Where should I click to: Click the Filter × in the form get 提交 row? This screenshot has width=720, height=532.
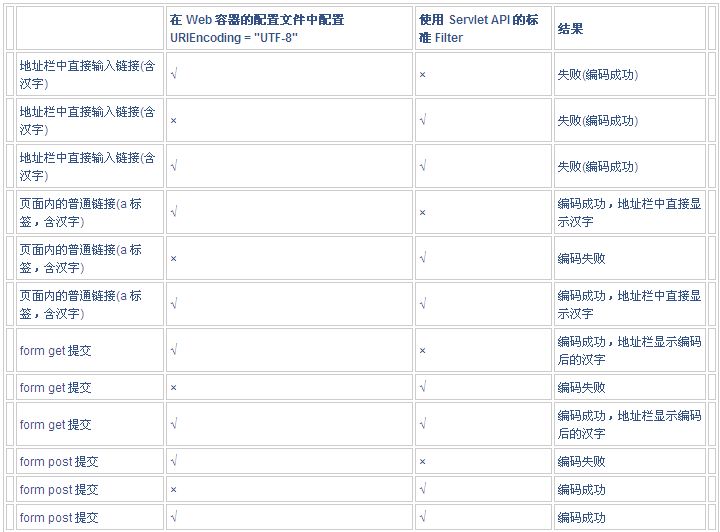coord(422,351)
